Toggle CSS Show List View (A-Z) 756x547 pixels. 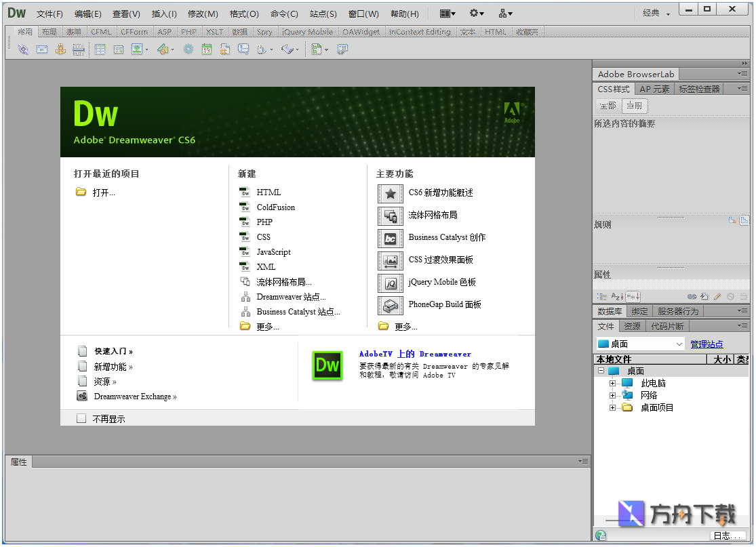(x=617, y=296)
